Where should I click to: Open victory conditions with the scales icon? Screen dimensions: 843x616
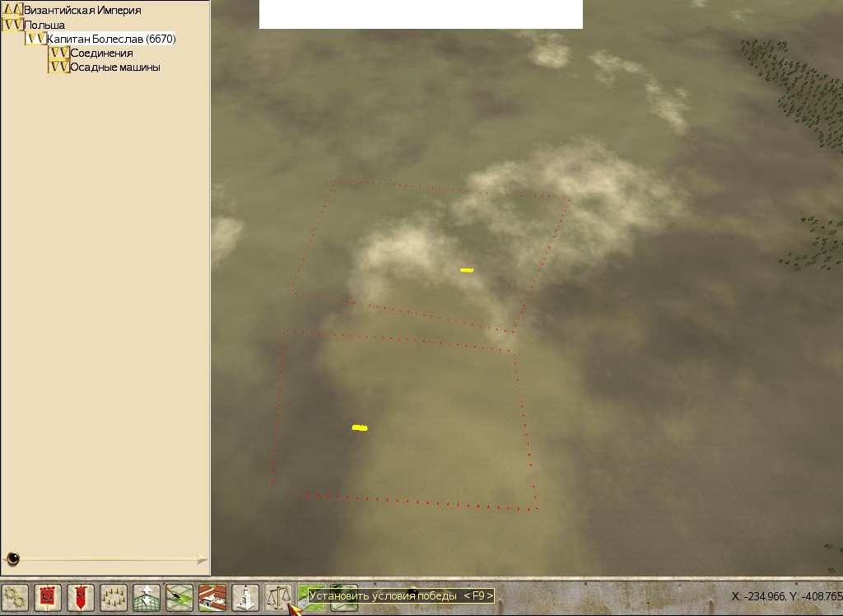(x=278, y=596)
